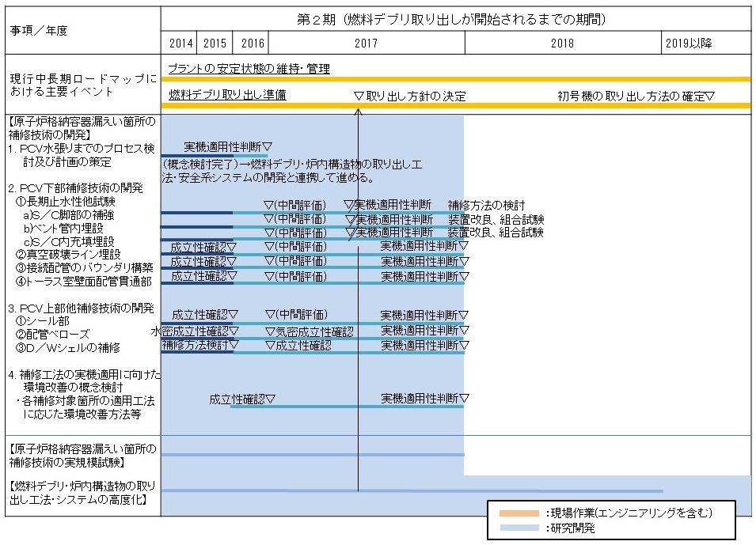Click the 事項／年度 header cell
The width and height of the screenshot is (756, 545).
39,30
